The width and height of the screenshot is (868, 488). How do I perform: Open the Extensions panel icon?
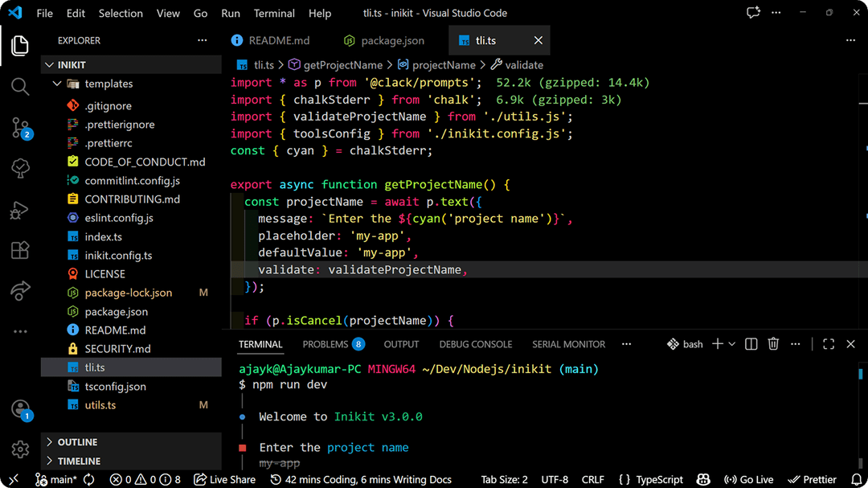click(19, 250)
